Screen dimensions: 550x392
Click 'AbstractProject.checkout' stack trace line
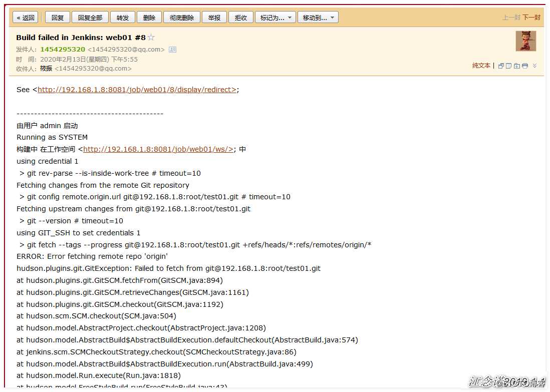pos(141,328)
